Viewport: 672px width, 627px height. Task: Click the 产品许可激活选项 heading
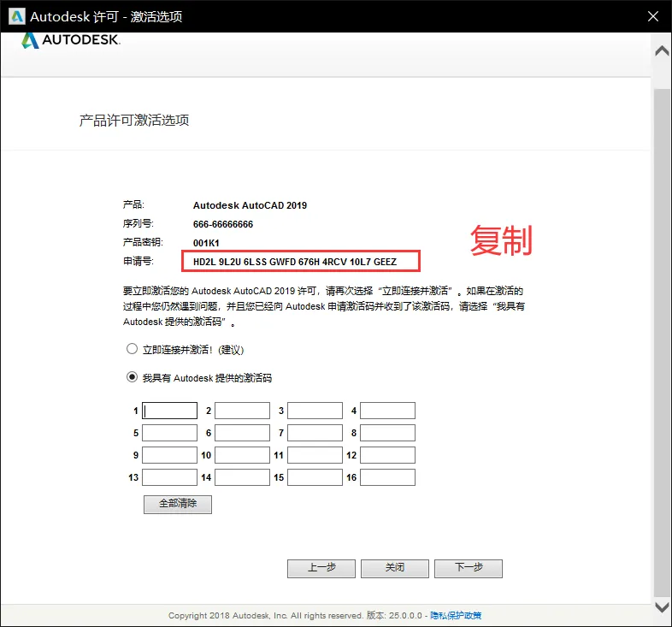click(x=134, y=120)
